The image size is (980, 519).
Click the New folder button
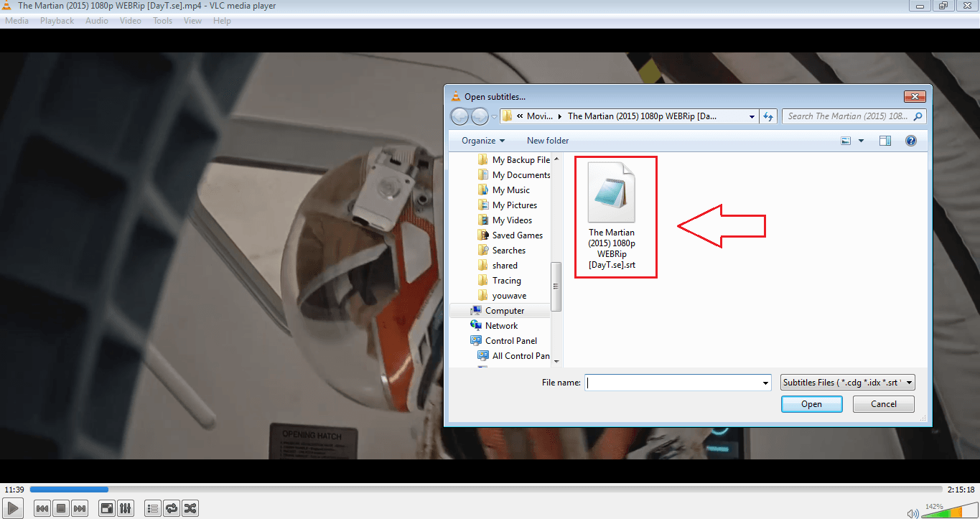[x=548, y=141]
